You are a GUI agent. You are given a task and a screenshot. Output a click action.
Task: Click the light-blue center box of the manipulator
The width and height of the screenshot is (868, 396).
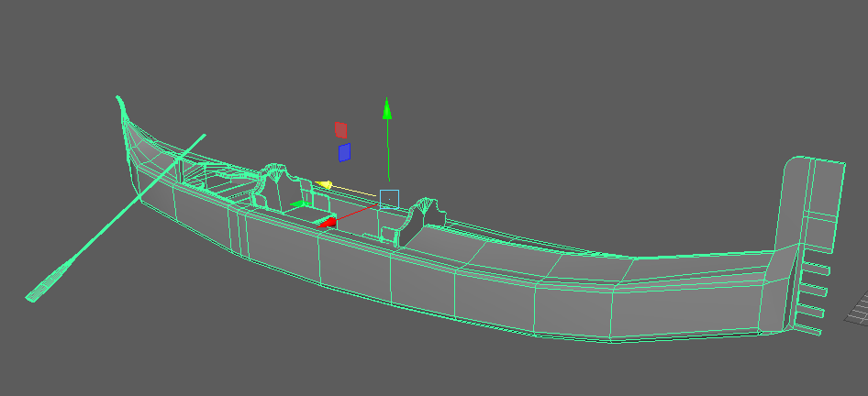[x=389, y=199]
